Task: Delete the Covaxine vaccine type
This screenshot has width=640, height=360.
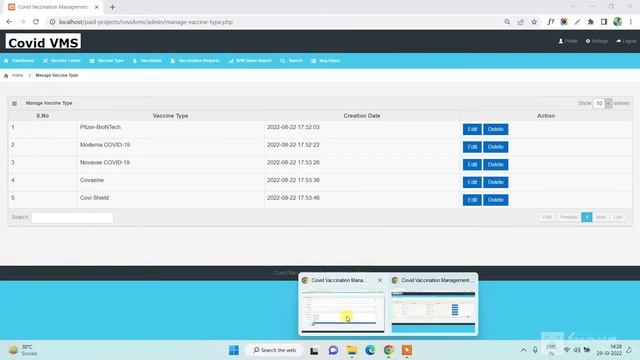Action: (x=496, y=182)
